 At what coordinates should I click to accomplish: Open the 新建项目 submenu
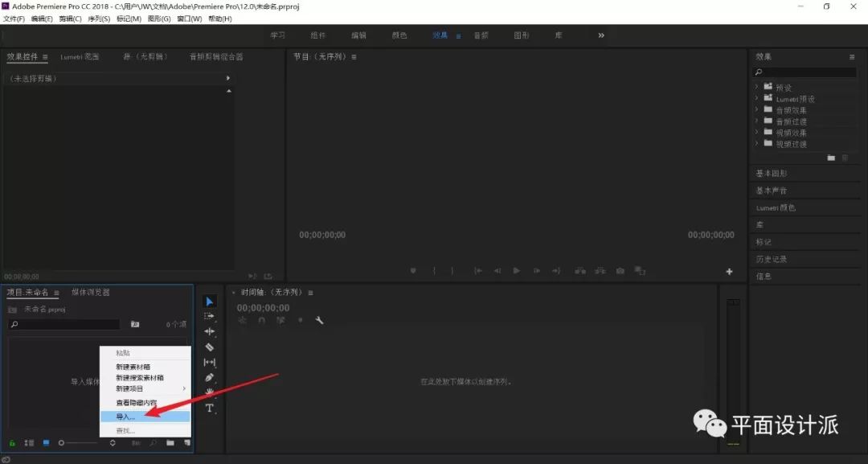point(145,388)
